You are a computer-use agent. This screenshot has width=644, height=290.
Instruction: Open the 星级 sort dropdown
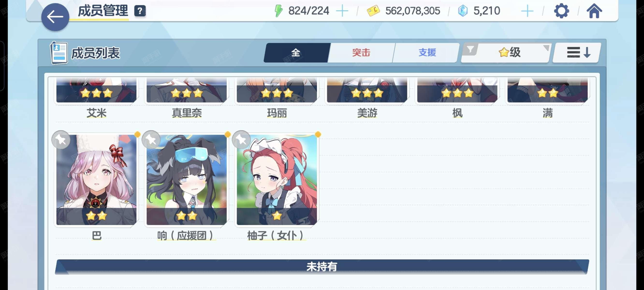coord(510,52)
